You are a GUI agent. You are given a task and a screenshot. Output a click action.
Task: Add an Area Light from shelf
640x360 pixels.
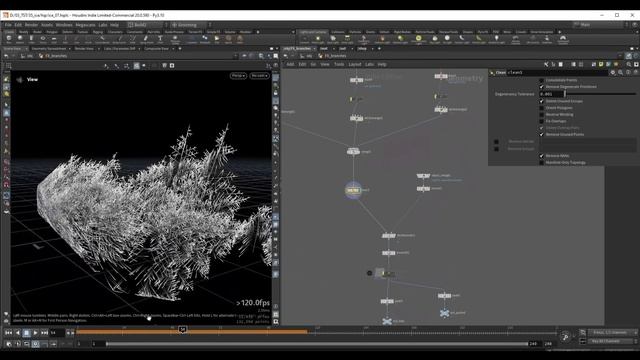pyautogui.click(x=347, y=39)
